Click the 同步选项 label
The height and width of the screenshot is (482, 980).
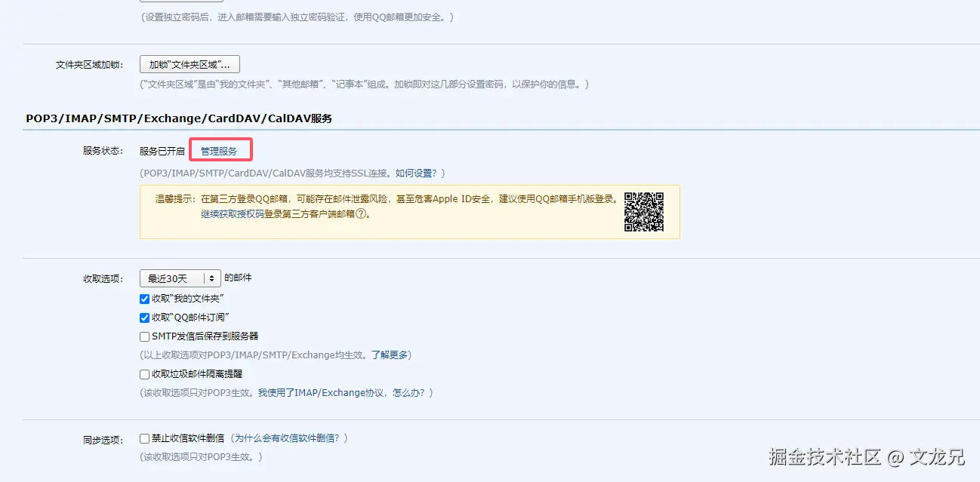(103, 440)
